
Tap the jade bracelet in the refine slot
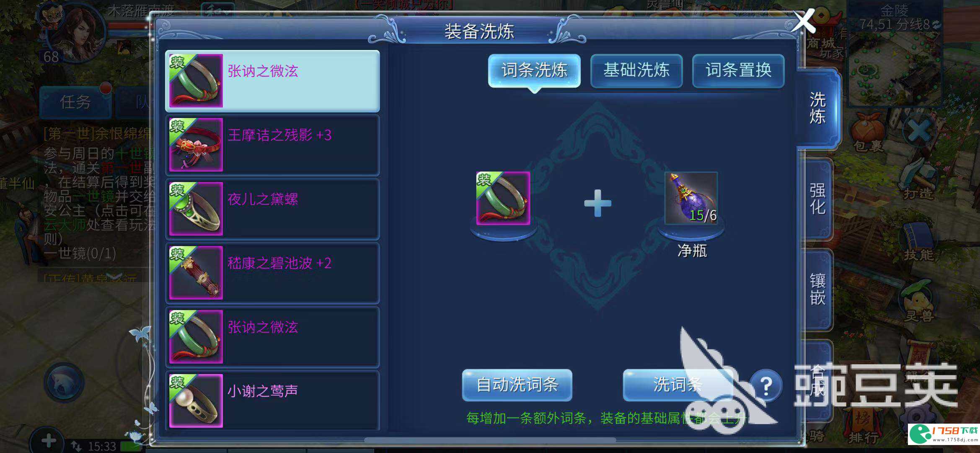(503, 198)
